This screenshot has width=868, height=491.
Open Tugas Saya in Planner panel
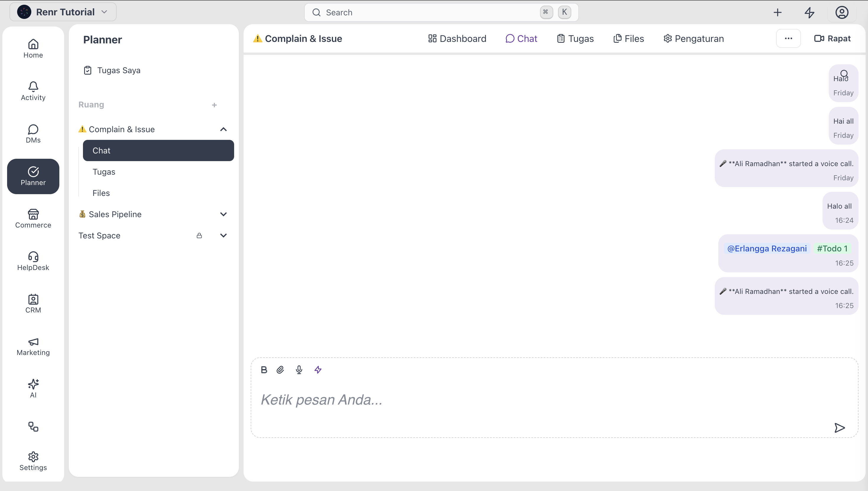click(112, 71)
